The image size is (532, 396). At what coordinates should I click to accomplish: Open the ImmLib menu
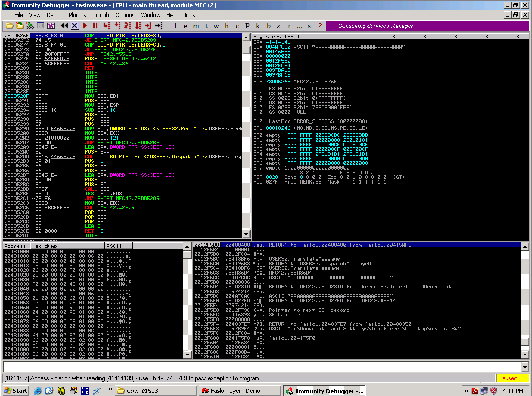(101, 15)
